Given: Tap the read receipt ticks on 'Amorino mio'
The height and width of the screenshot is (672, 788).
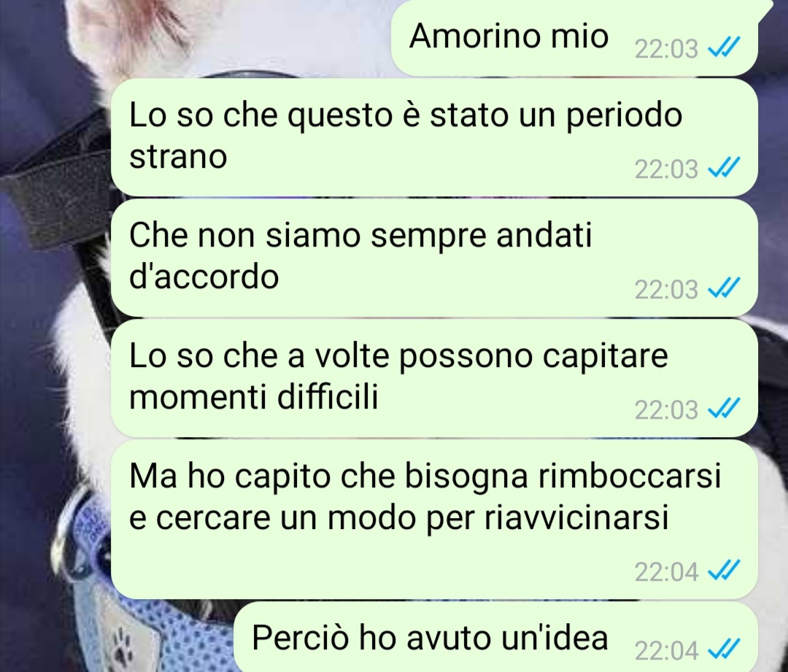Looking at the screenshot, I should point(724,47).
